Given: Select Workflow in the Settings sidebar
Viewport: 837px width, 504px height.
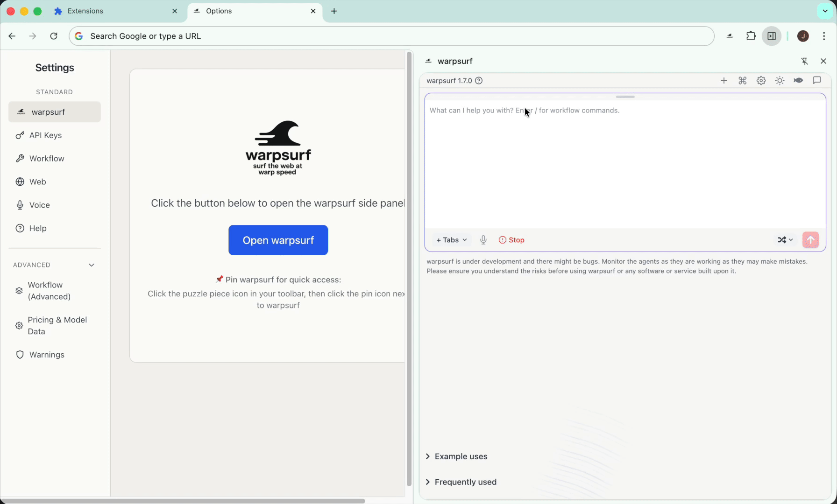Looking at the screenshot, I should (x=47, y=158).
